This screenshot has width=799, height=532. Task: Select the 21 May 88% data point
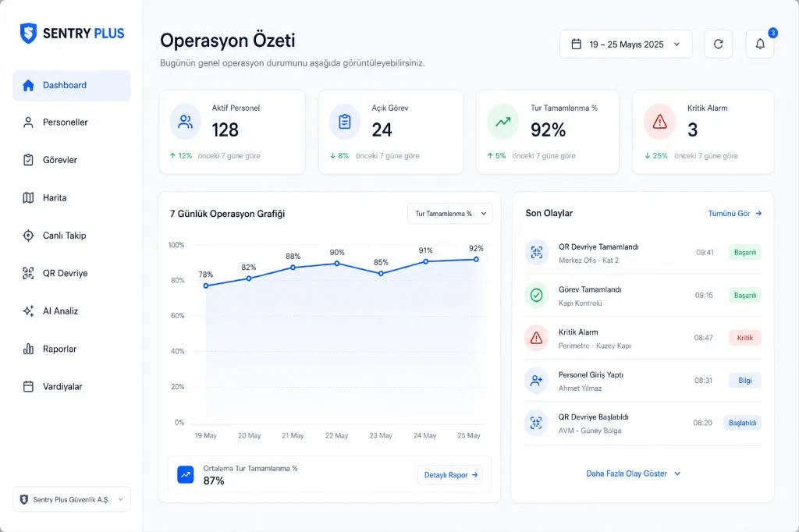tap(293, 268)
